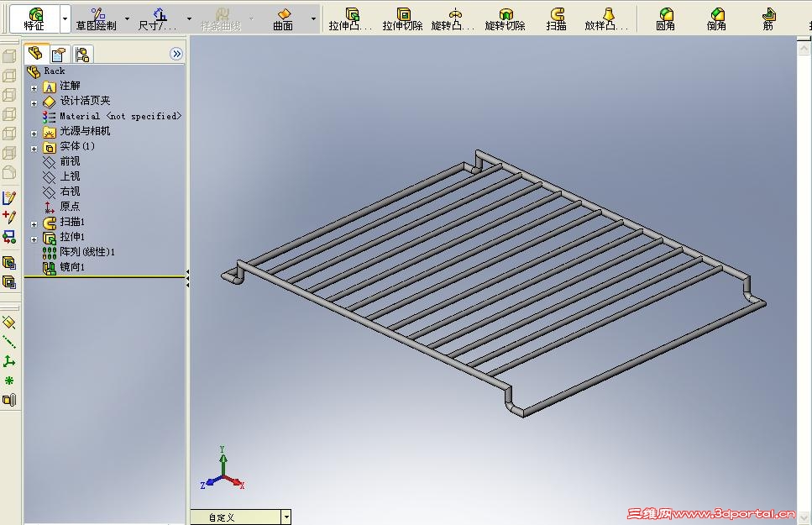This screenshot has height=525, width=812.
Task: Click the scrollbar down arrow at viewport right
Action: [x=804, y=517]
